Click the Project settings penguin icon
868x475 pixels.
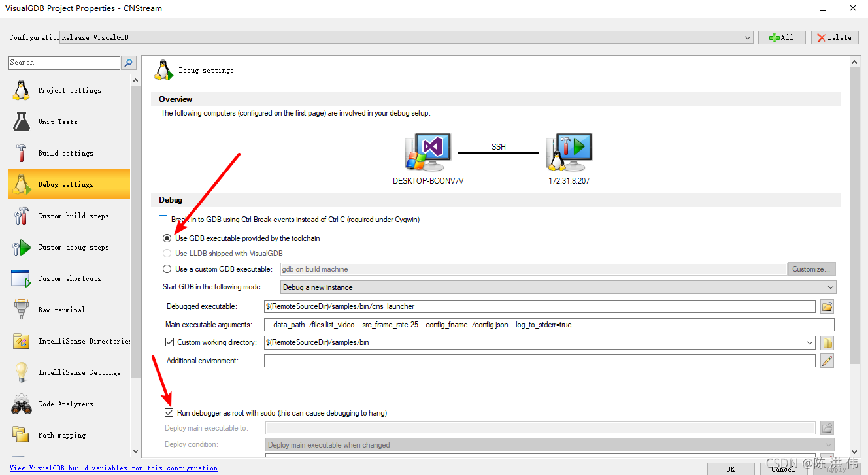(21, 90)
